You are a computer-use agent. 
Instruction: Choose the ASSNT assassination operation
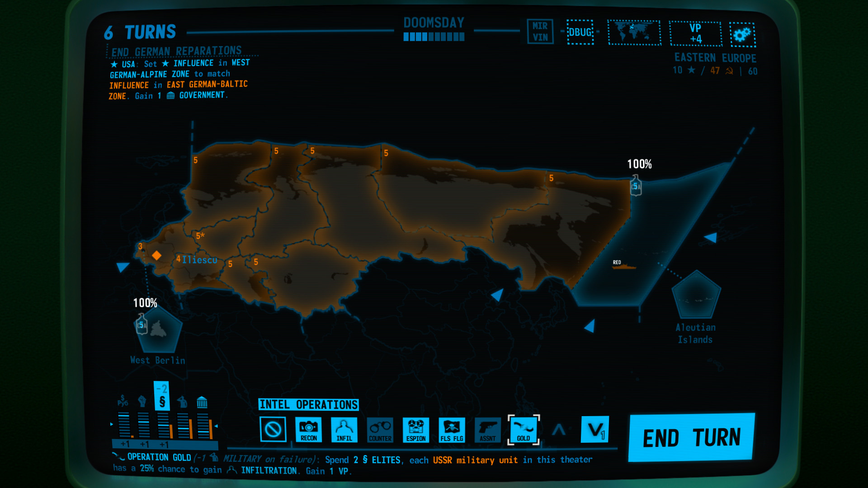pyautogui.click(x=487, y=430)
